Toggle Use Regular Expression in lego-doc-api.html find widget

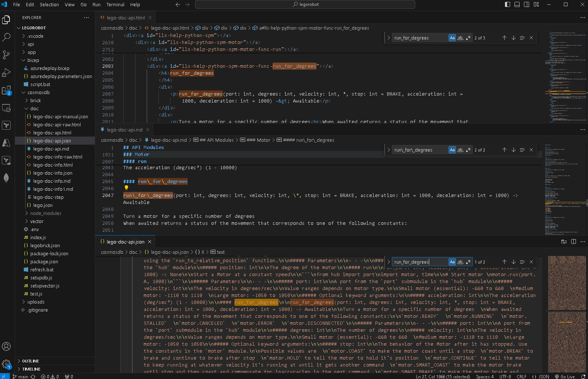468,38
